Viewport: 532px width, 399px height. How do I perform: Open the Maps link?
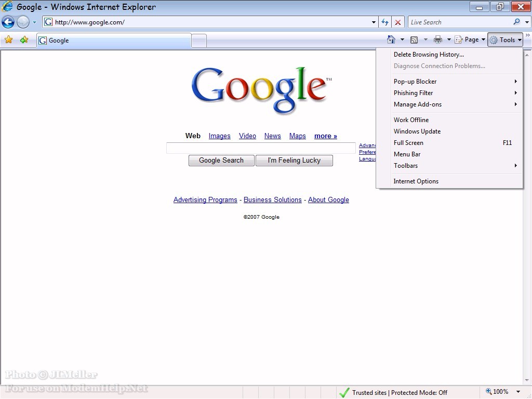298,136
